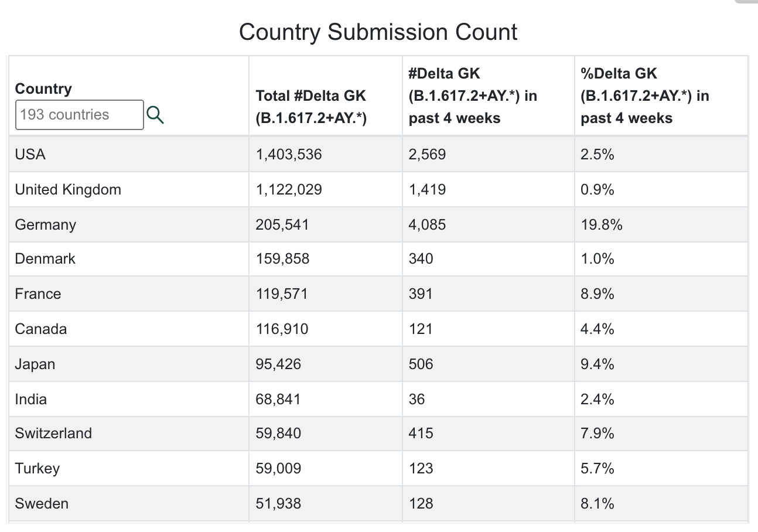This screenshot has width=758, height=532.
Task: Focus the 193 countries search field
Action: (79, 115)
